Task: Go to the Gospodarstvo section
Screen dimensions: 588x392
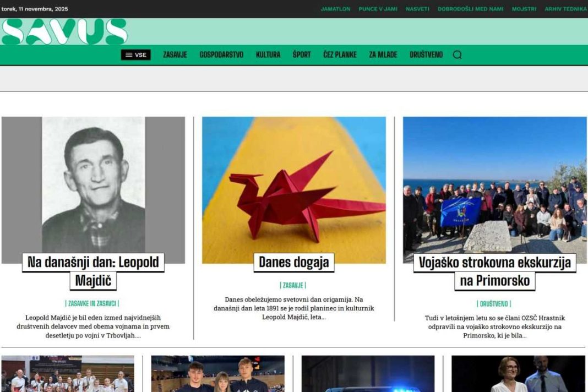Action: pyautogui.click(x=221, y=55)
